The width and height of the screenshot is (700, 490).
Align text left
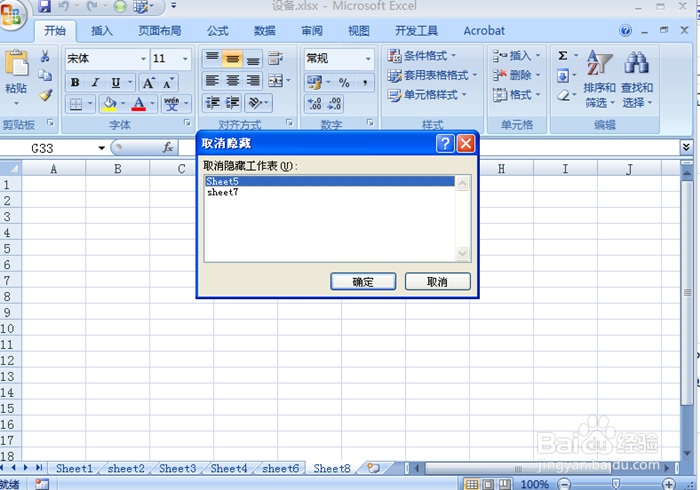(212, 81)
